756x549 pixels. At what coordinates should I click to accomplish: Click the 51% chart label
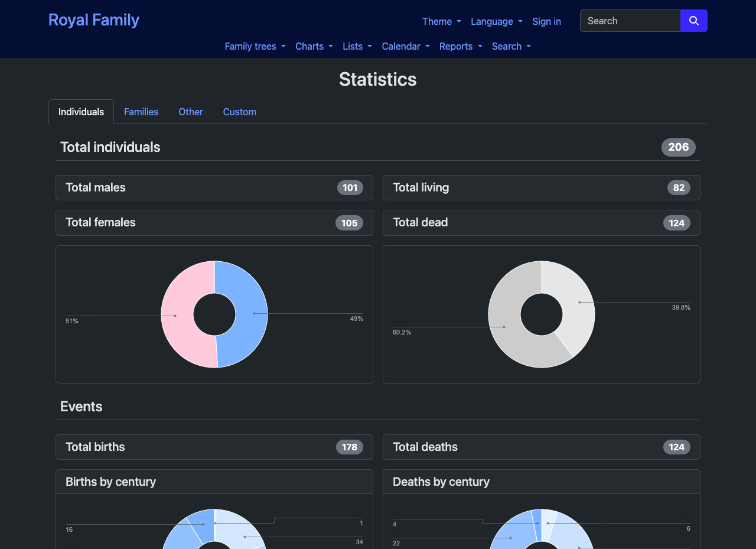(x=72, y=321)
